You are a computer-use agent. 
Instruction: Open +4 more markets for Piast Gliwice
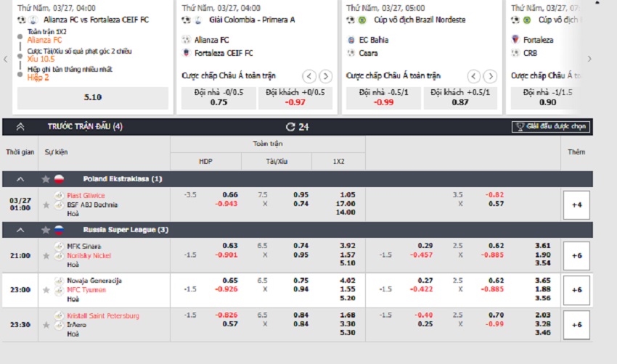576,204
